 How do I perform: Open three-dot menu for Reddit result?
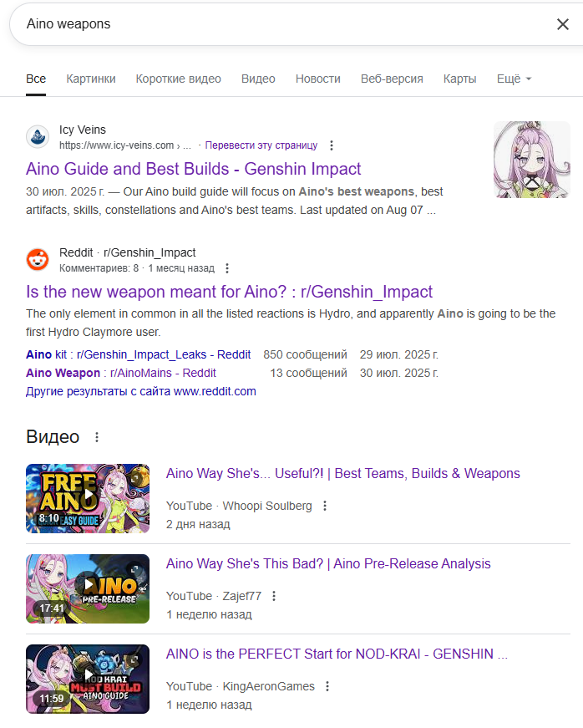pos(227,268)
